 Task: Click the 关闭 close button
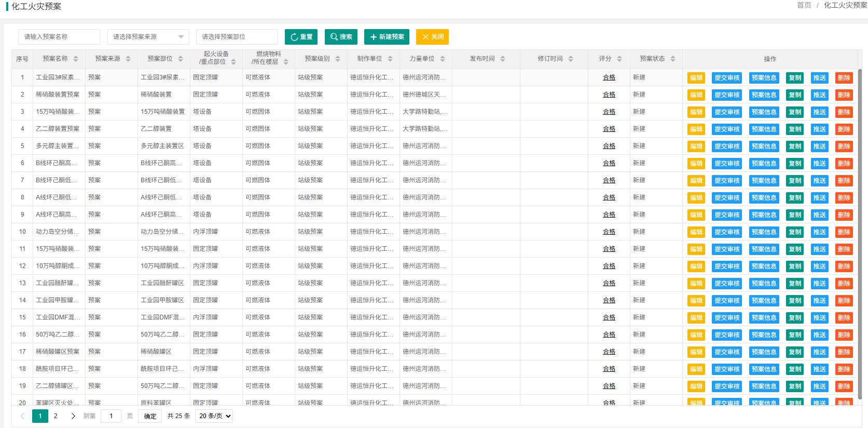(x=432, y=37)
